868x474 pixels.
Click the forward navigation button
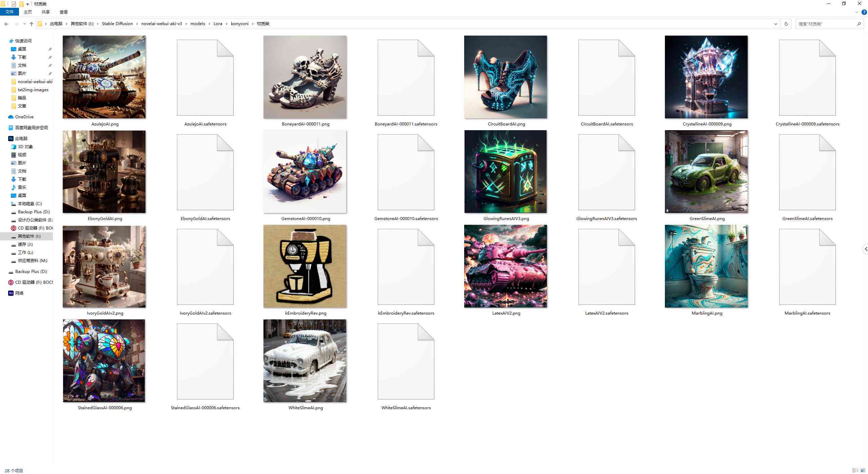[x=16, y=23]
